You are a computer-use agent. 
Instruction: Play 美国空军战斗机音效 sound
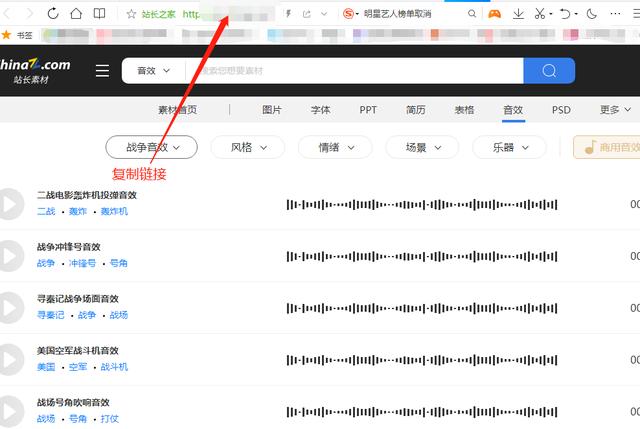9,360
